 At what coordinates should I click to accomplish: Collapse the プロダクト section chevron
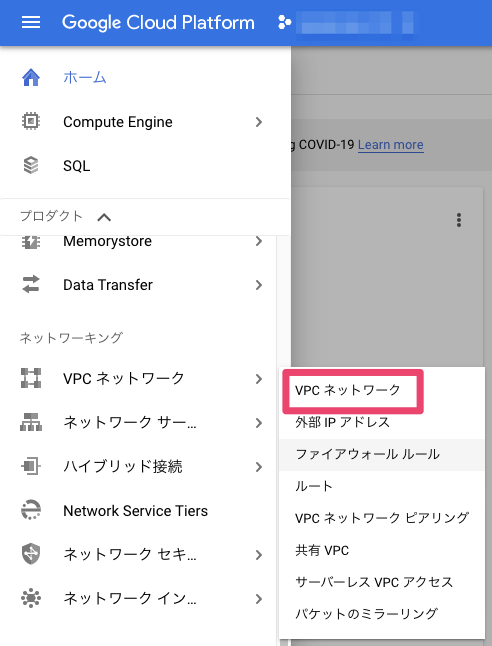click(104, 217)
